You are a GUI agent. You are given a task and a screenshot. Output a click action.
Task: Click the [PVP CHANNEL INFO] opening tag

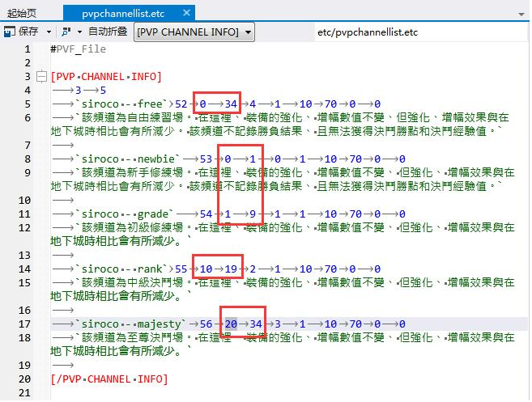click(106, 77)
